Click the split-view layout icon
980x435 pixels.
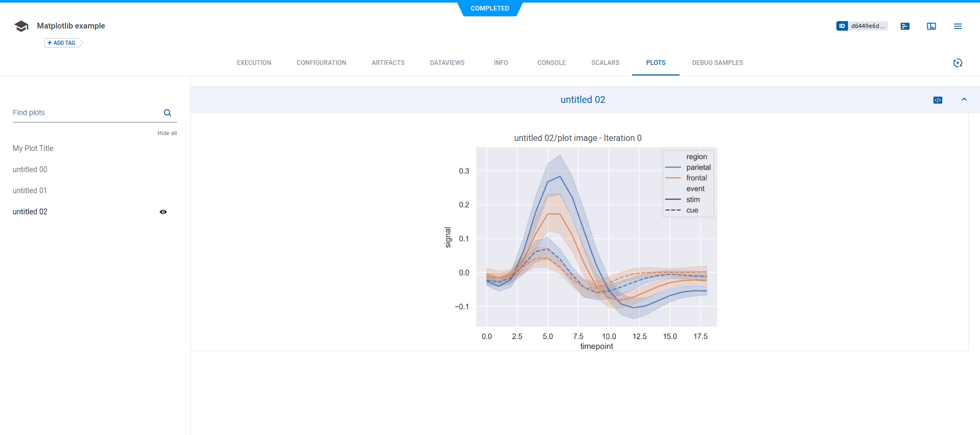pos(931,26)
